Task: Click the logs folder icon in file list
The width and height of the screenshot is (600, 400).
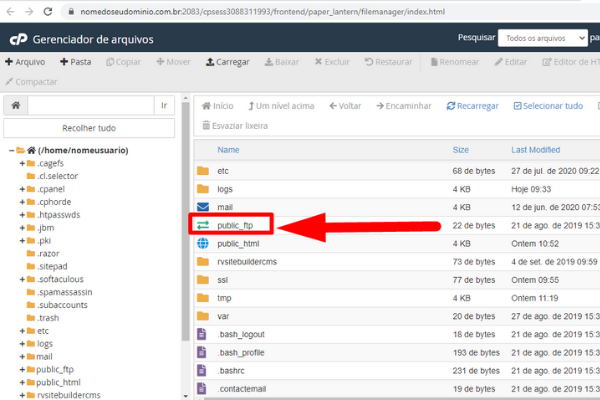Action: click(203, 189)
